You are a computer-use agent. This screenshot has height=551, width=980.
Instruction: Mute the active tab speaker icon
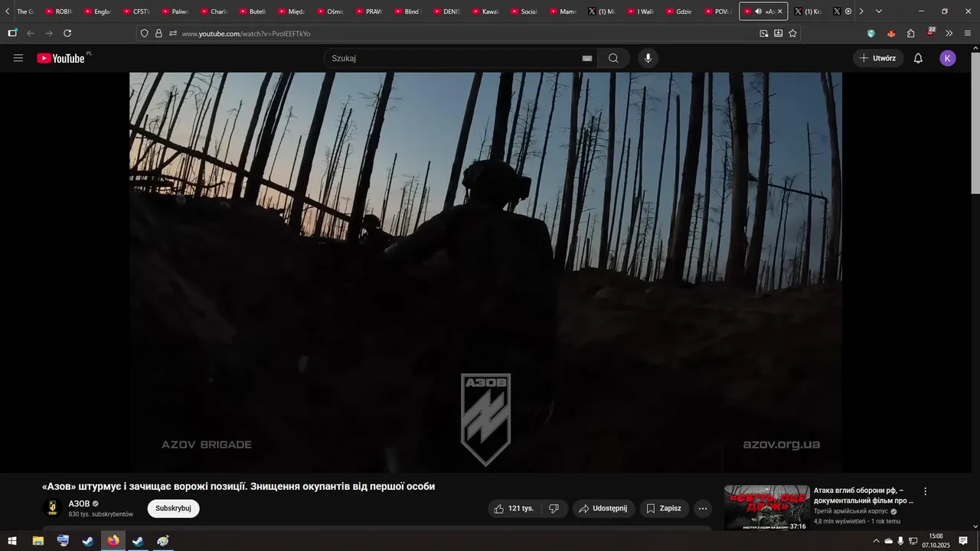758,11
